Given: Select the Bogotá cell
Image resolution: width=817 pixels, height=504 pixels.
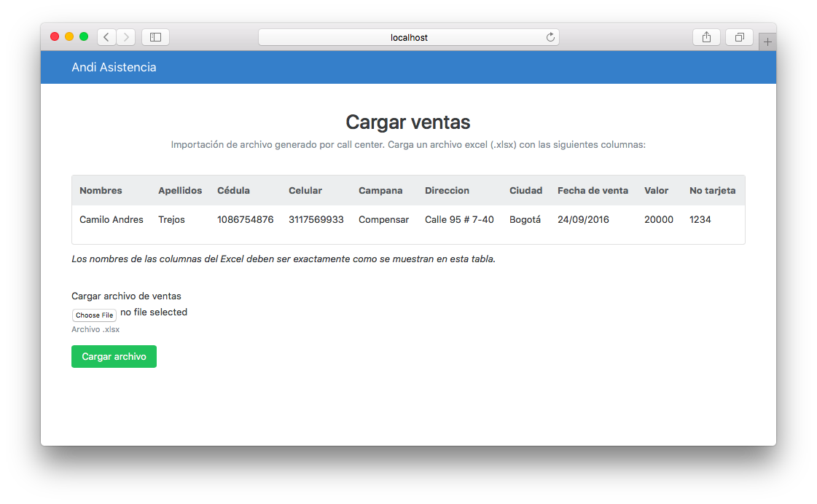Looking at the screenshot, I should coord(525,220).
